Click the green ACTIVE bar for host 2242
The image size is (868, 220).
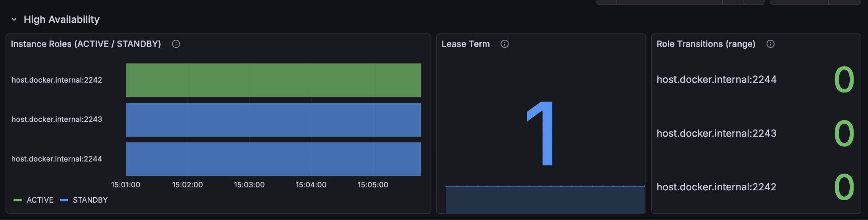(273, 80)
